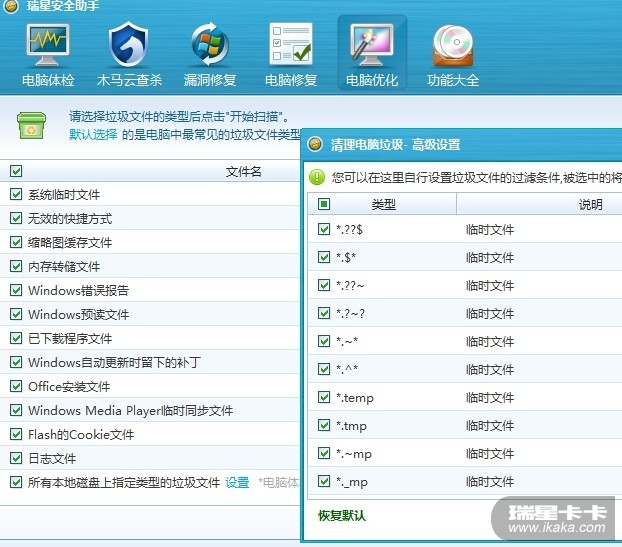Uncheck 无效的快捷方式 checkbox
Viewport: 622px width, 547px height.
click(x=16, y=218)
